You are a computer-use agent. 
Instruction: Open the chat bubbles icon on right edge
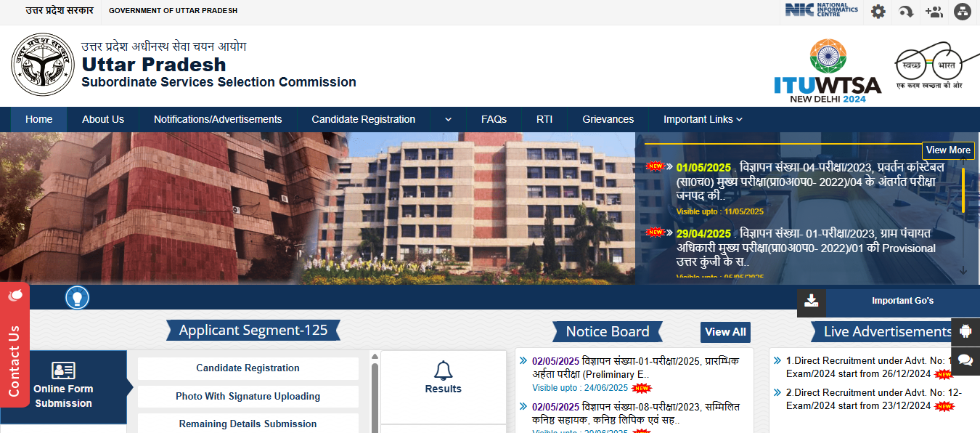[x=965, y=360]
